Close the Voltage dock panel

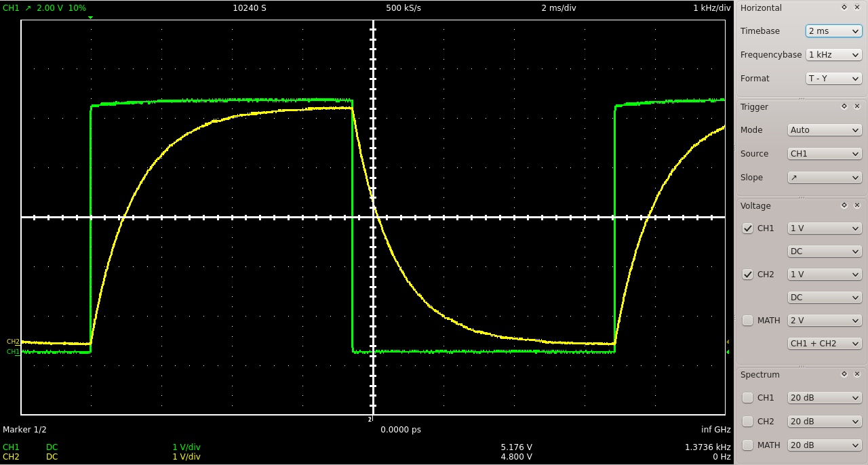(x=856, y=205)
